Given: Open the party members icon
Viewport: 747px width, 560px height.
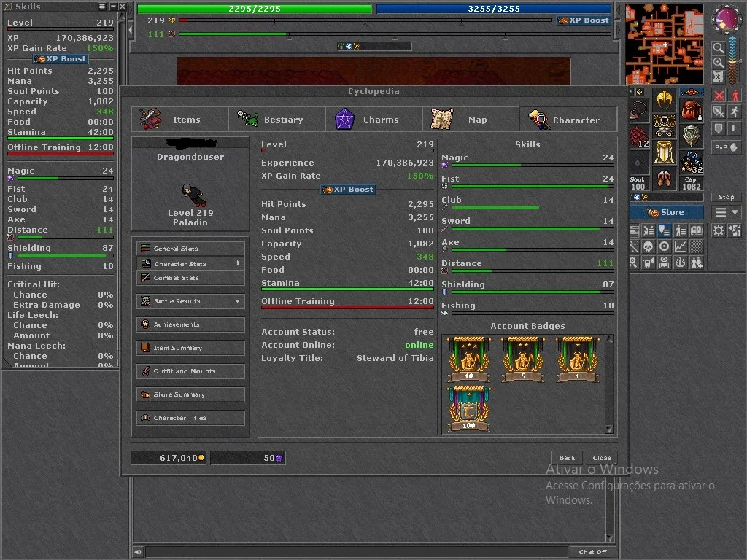Looking at the screenshot, I should 697,262.
